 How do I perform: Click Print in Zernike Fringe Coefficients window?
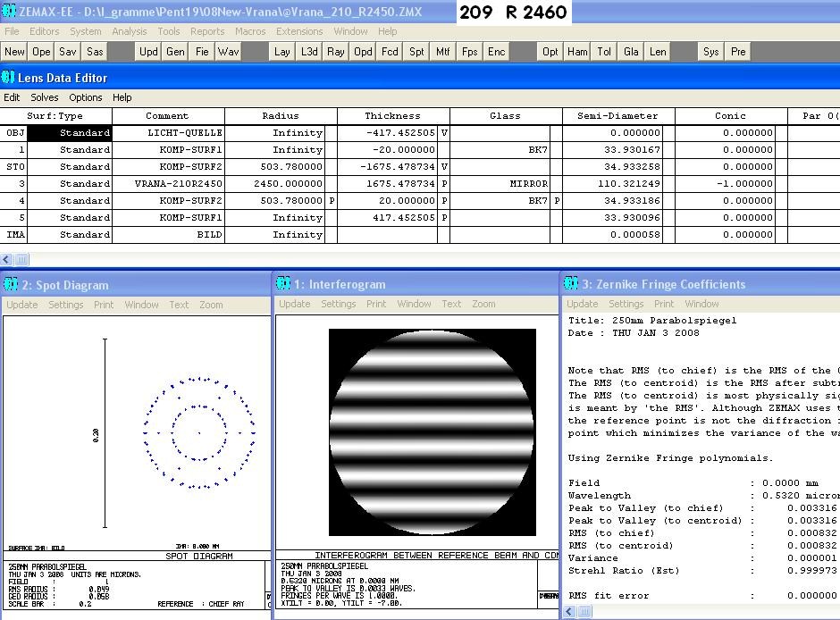point(664,304)
